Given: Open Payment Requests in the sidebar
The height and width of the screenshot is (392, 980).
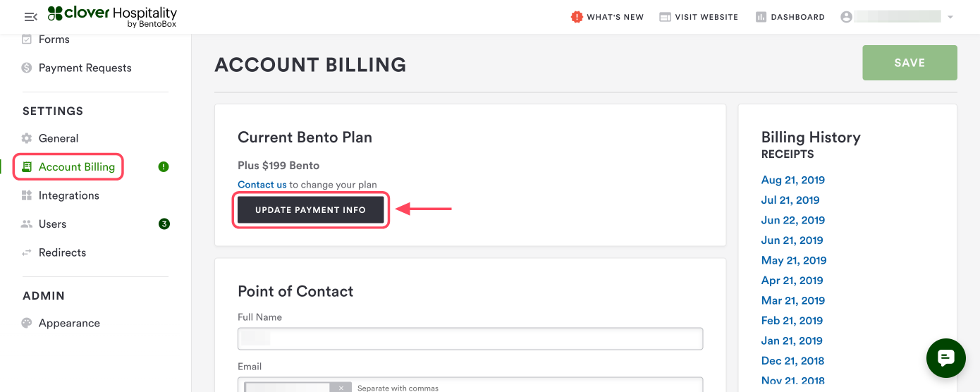Looking at the screenshot, I should [85, 68].
